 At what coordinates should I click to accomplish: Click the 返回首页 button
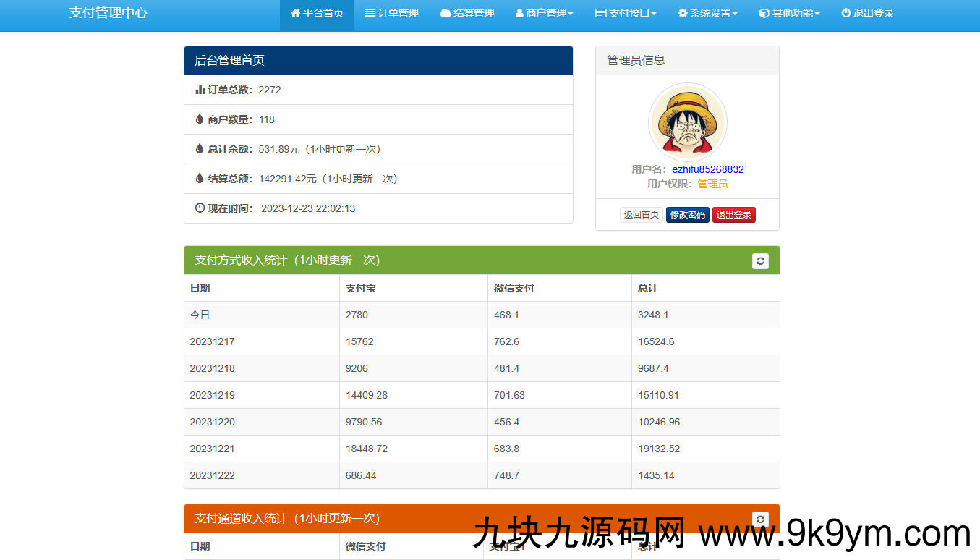point(642,215)
